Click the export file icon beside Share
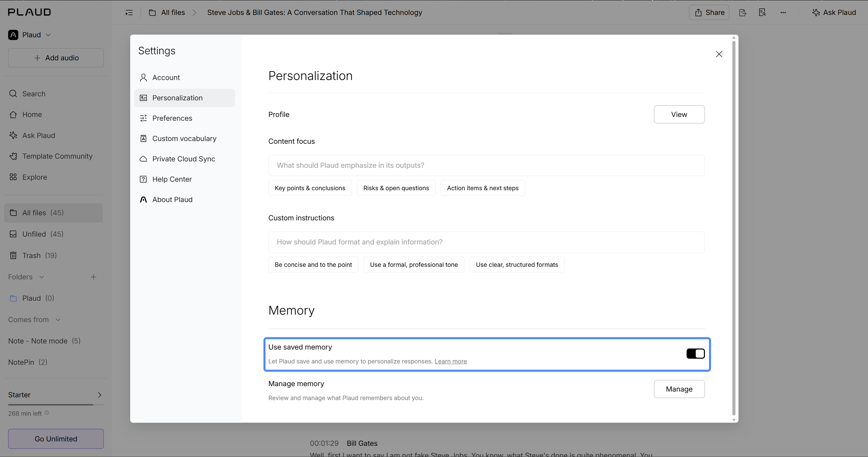Screen dimensions: 868x457 pyautogui.click(x=743, y=13)
